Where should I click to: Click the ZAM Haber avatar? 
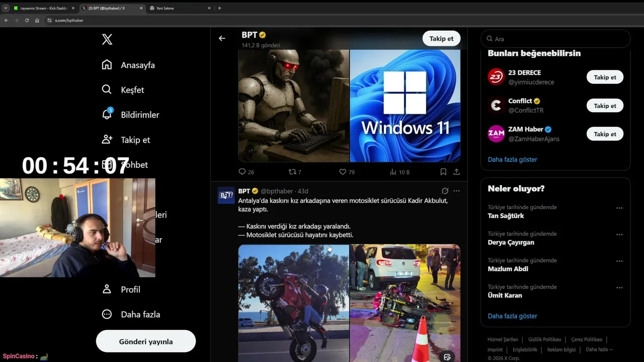click(x=496, y=134)
